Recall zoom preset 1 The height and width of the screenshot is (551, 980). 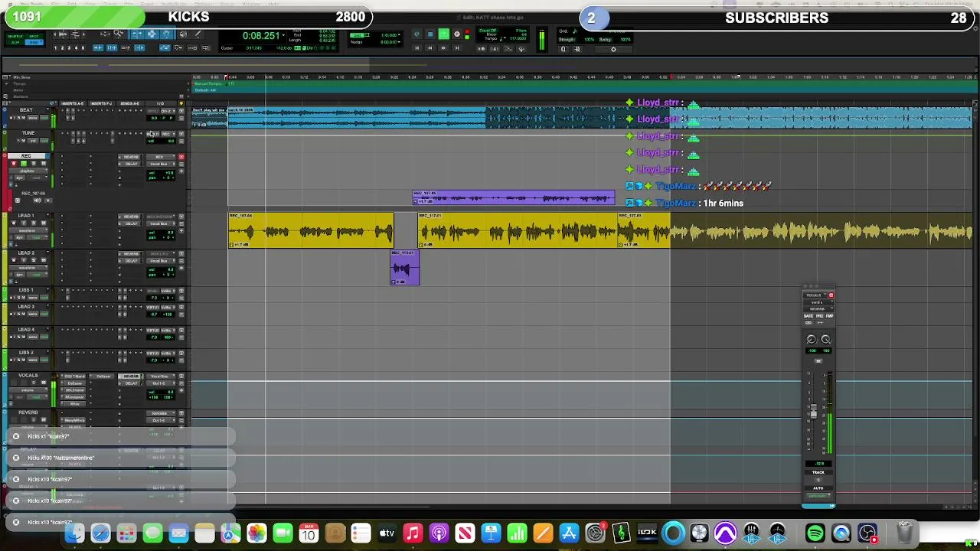pos(55,47)
